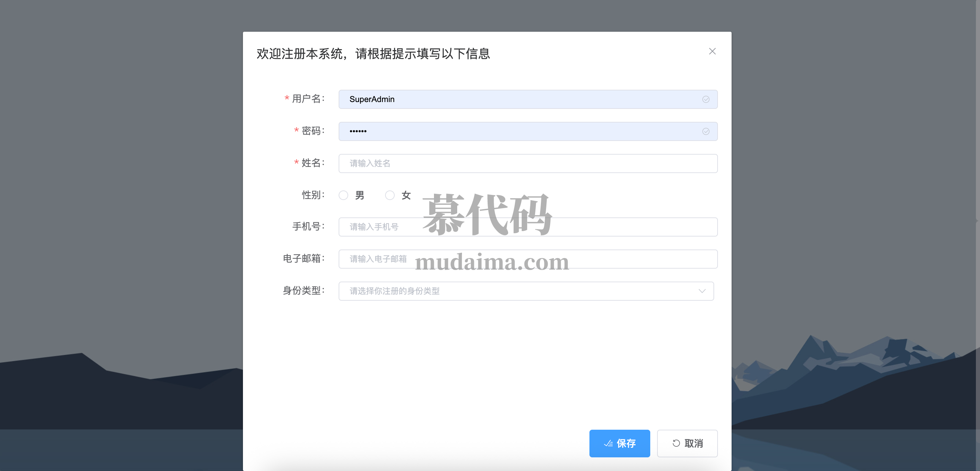This screenshot has width=980, height=471.
Task: Click the dialog title welcome text
Action: 373,54
